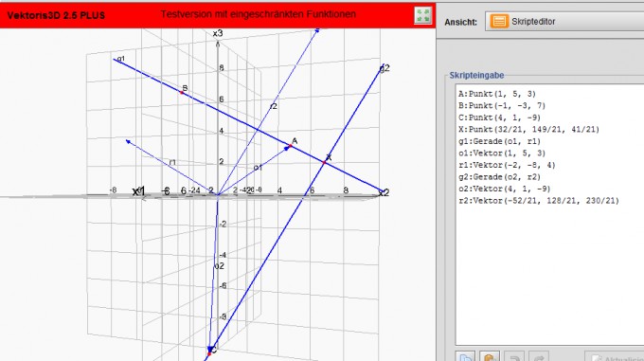This screenshot has width=644, height=361.
Task: Click the script line C:Punkt(4, 1, -9)
Action: point(499,117)
